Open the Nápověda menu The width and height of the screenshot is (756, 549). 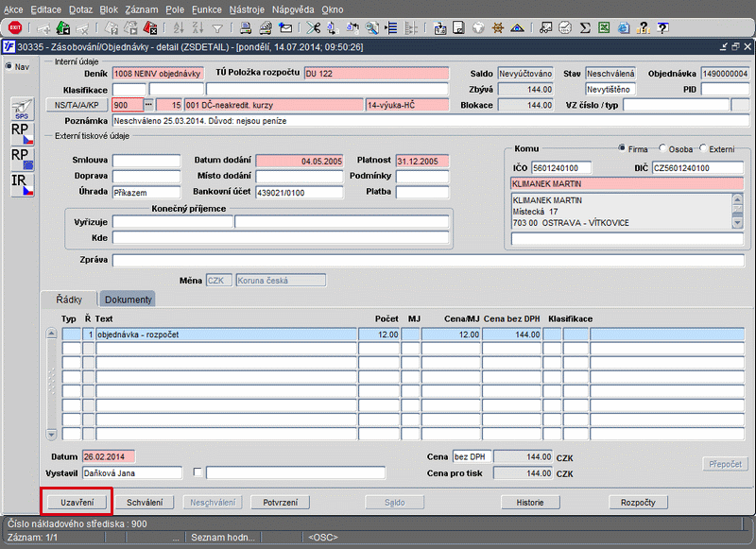point(293,9)
